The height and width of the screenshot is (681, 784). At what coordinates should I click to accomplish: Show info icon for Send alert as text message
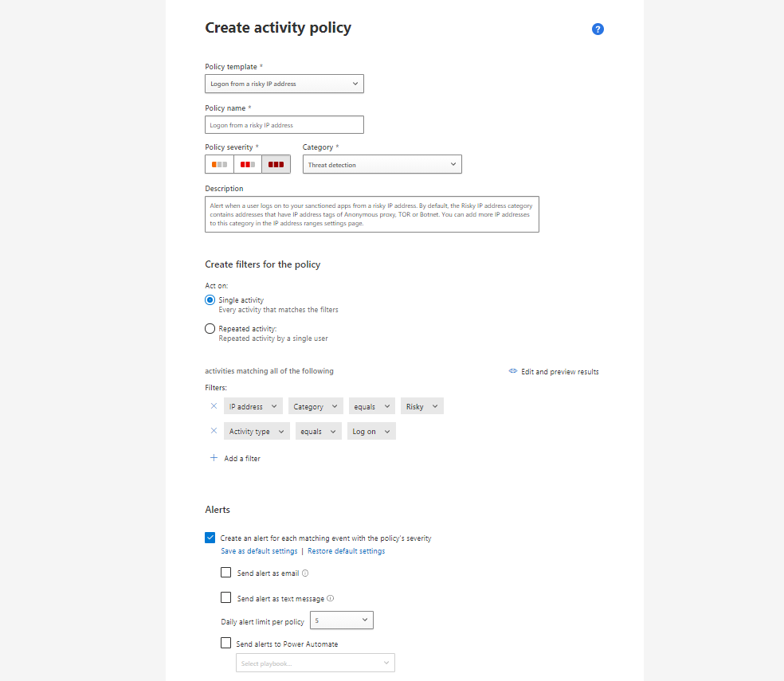click(x=330, y=598)
